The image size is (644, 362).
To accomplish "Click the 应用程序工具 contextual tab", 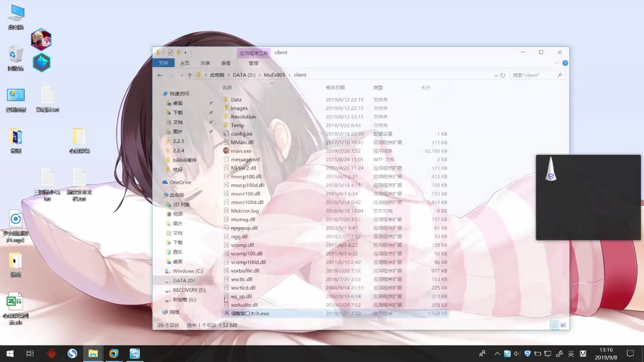I will 254,53.
